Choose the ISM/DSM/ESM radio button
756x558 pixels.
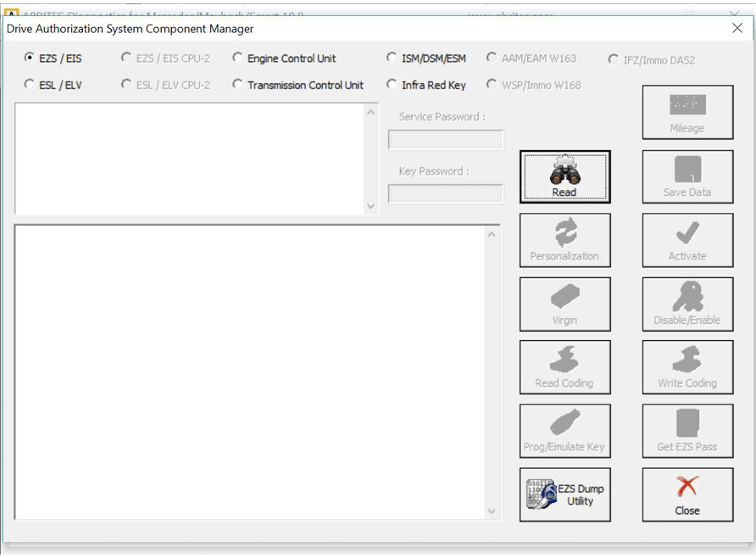[392, 59]
